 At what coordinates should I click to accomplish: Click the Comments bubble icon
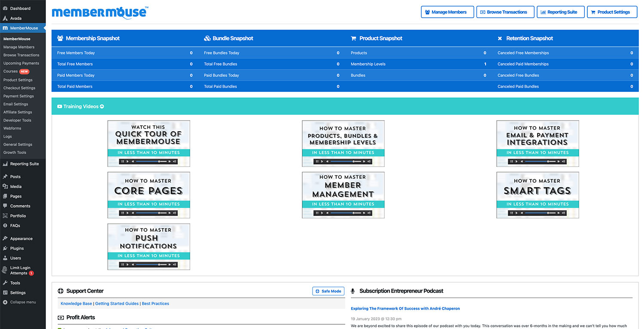click(5, 206)
